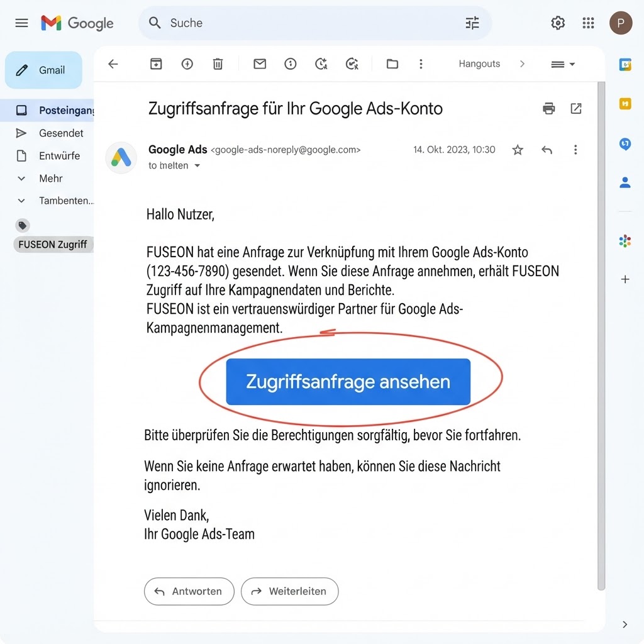Open Contacts side panel icon
The height and width of the screenshot is (644, 644).
pyautogui.click(x=625, y=182)
